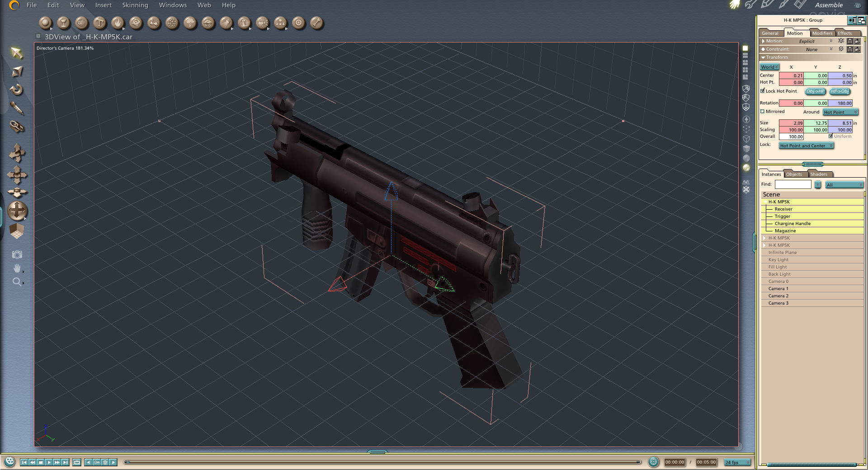Click the HP->Obj button
The width and height of the screenshot is (868, 470).
[x=840, y=91]
